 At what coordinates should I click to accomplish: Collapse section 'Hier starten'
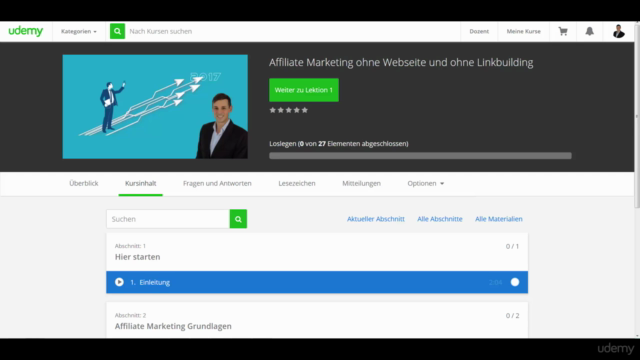(317, 252)
